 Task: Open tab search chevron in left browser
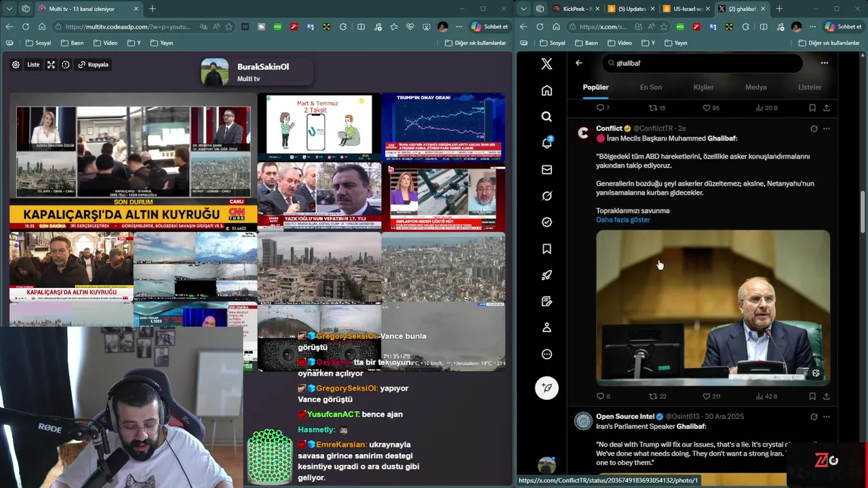10,9
